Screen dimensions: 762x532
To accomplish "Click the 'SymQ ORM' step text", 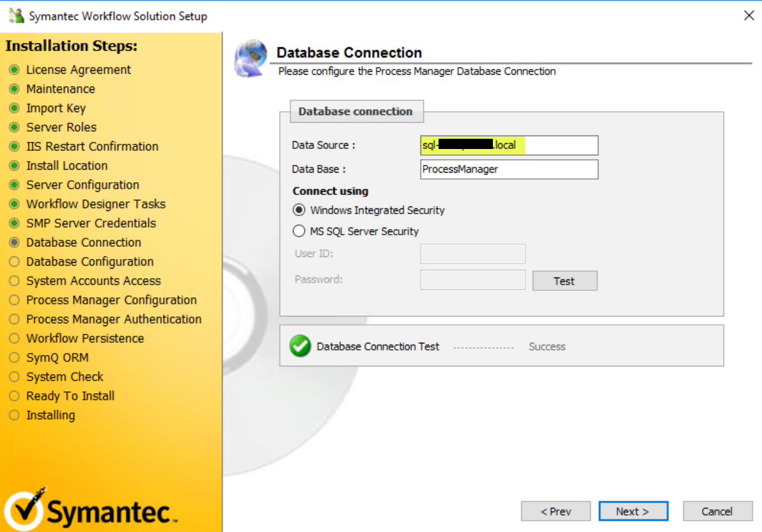I will (58, 358).
